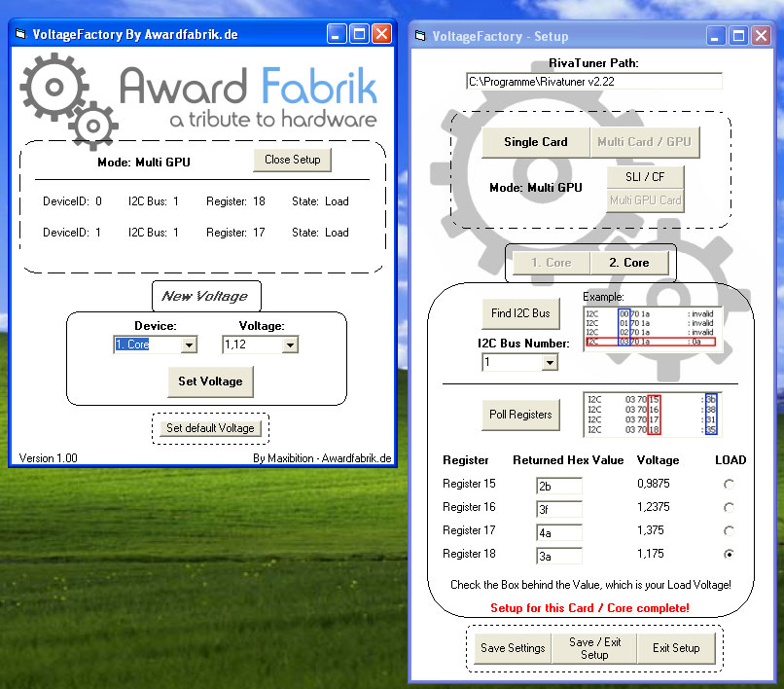Close the VoltageFactory - Setup window
The height and width of the screenshot is (689, 784).
point(761,36)
